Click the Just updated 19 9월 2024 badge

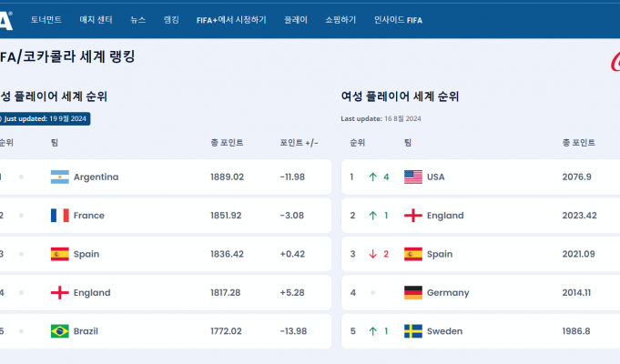pyautogui.click(x=44, y=118)
